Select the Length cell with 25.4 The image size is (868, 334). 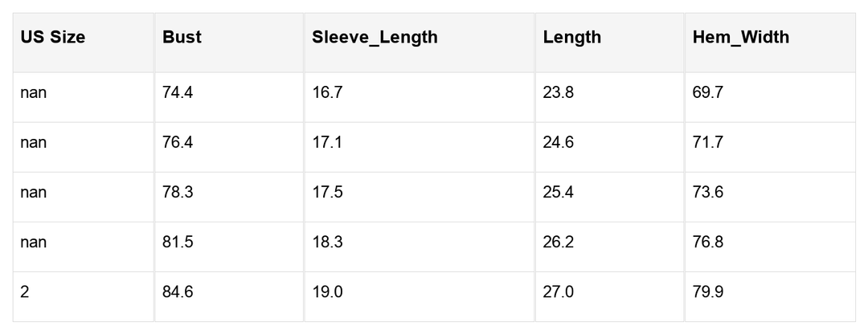(558, 193)
